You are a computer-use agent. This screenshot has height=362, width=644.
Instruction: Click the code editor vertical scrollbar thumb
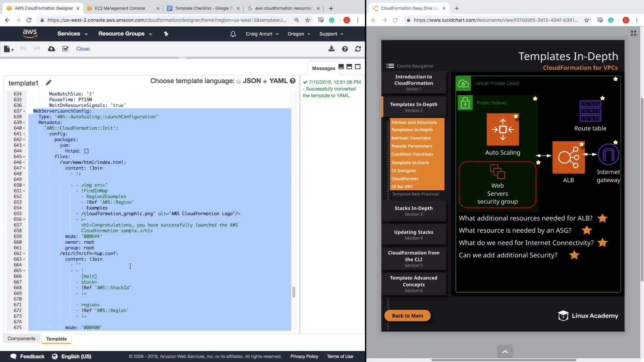294,292
